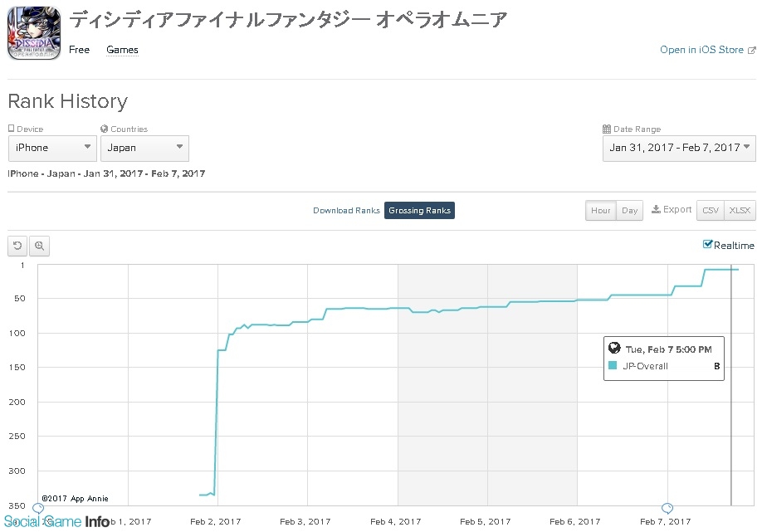Expand the date range selector
This screenshot has height=532, width=762.
point(679,148)
